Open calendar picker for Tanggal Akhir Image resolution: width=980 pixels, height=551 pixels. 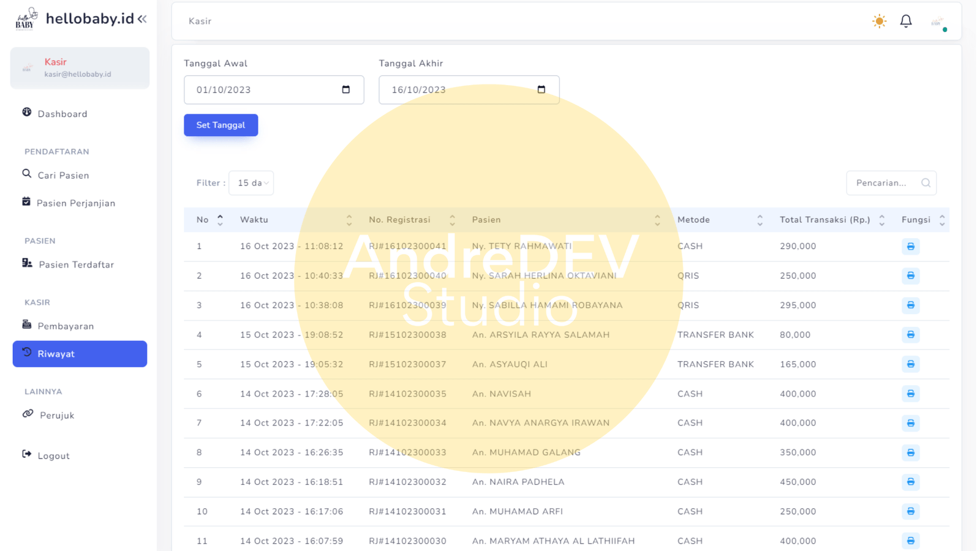click(x=541, y=90)
